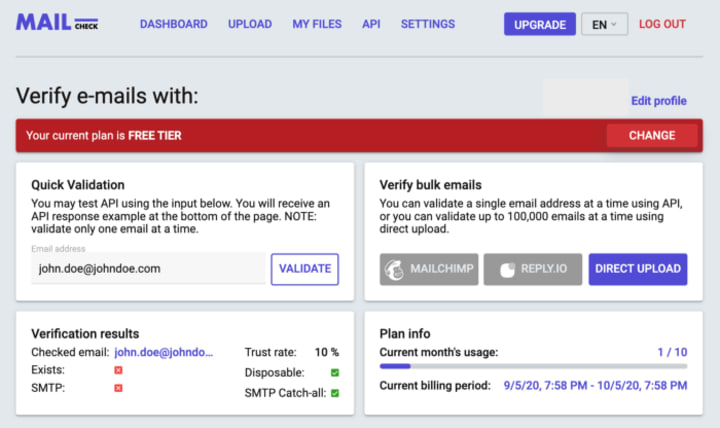This screenshot has width=720, height=428.
Task: Open My Files in navigation
Action: click(317, 24)
